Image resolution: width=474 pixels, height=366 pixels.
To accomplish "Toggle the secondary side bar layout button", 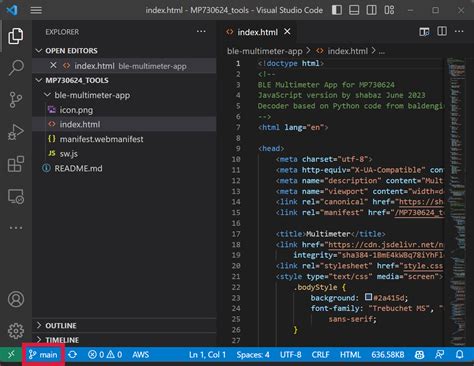I will [371, 10].
